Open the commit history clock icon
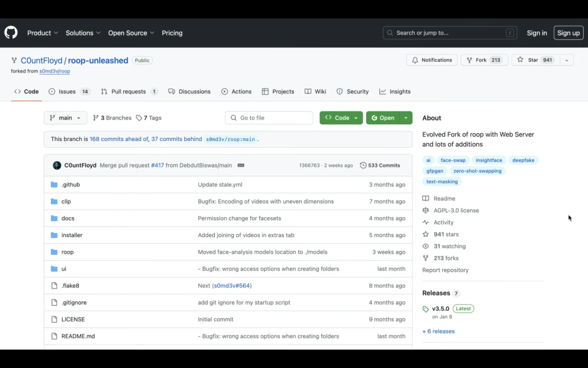The height and width of the screenshot is (368, 588). click(x=363, y=165)
